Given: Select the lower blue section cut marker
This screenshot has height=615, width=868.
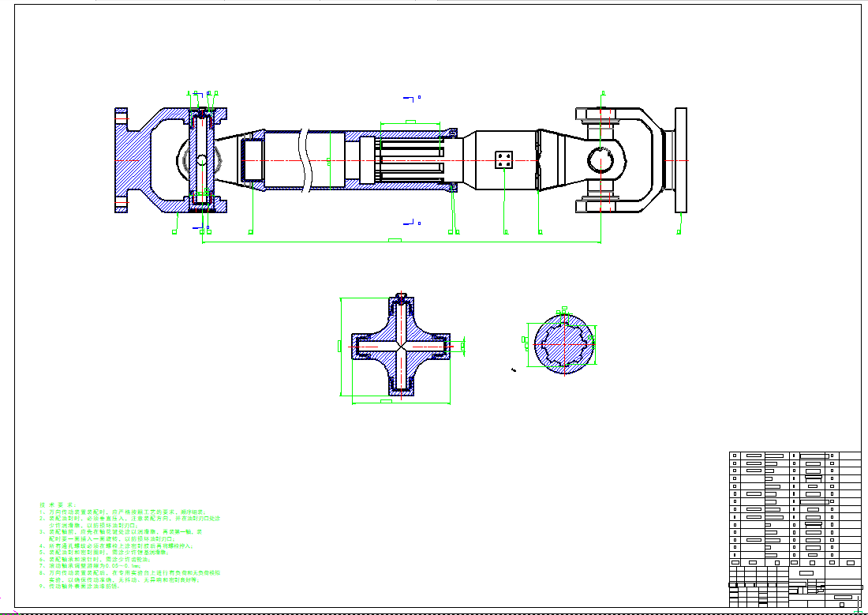Looking at the screenshot, I should coord(410,222).
